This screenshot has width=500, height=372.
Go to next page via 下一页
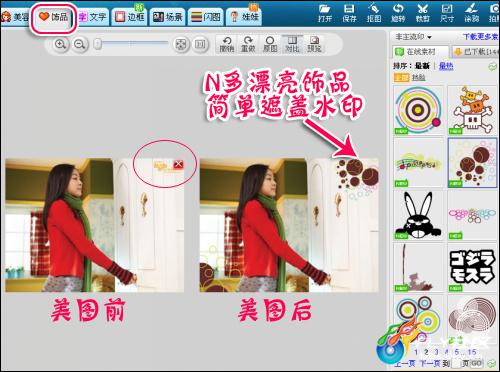(x=430, y=363)
